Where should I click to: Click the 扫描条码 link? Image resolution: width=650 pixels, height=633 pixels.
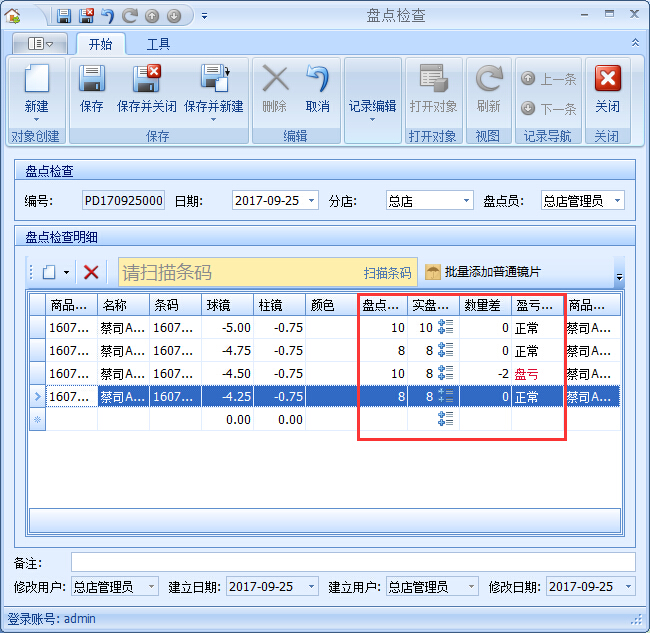pyautogui.click(x=387, y=273)
